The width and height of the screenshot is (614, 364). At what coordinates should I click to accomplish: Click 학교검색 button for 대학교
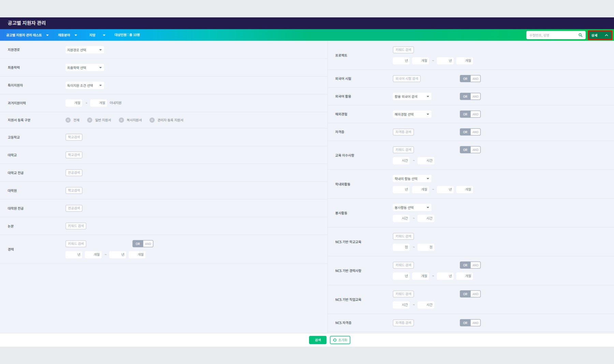(74, 155)
